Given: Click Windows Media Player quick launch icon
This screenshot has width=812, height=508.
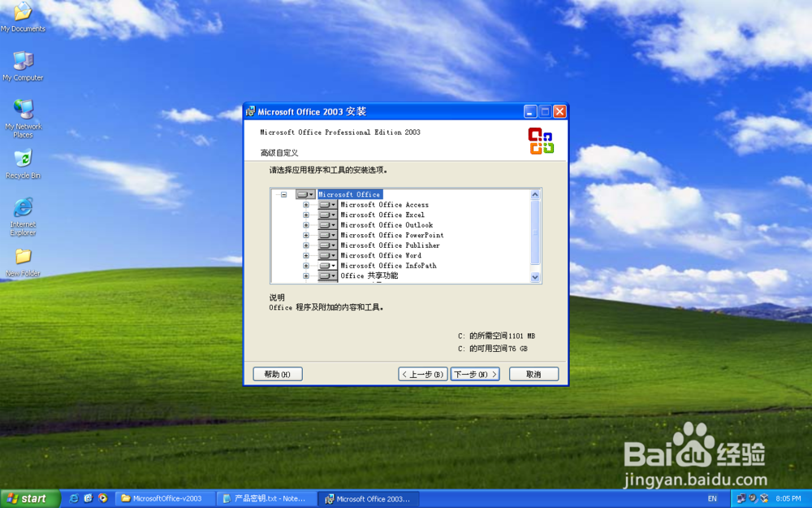Looking at the screenshot, I should click(x=102, y=498).
